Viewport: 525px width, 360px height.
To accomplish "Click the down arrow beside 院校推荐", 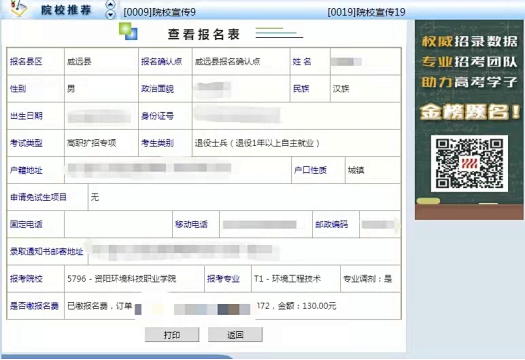I will (x=110, y=14).
